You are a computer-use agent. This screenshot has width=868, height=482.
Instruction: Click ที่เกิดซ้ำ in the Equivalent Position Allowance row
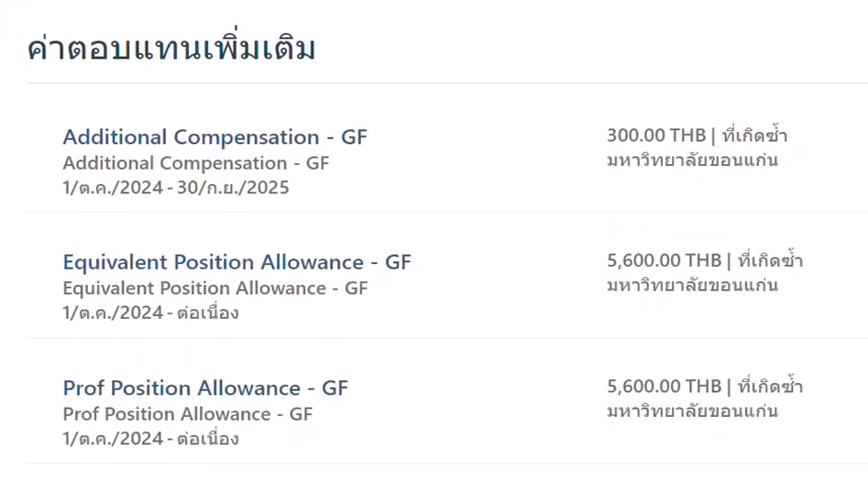[770, 261]
